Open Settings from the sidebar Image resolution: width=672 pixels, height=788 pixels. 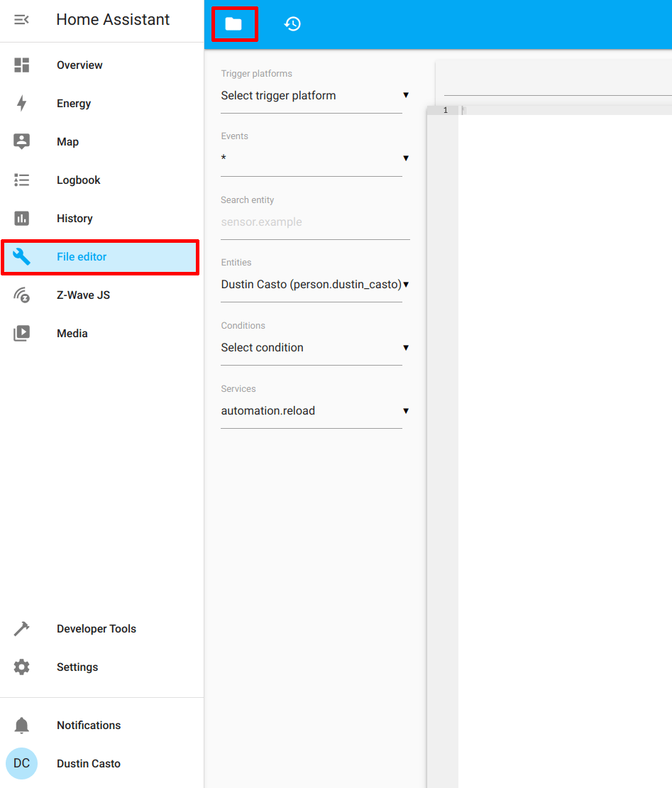point(21,667)
